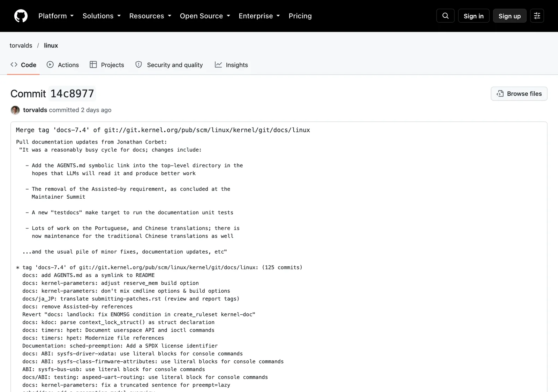Click the Actions play-circle icon
This screenshot has width=558, height=392.
point(50,64)
